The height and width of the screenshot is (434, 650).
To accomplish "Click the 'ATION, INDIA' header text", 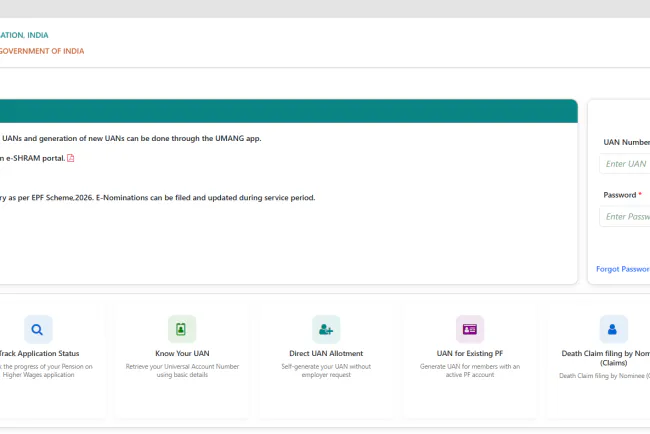I will [x=24, y=35].
